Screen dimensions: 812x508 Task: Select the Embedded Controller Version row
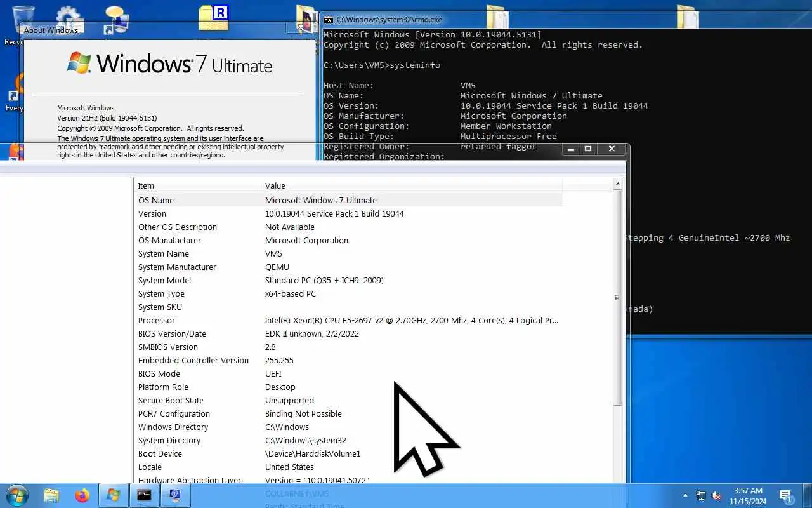pos(348,360)
